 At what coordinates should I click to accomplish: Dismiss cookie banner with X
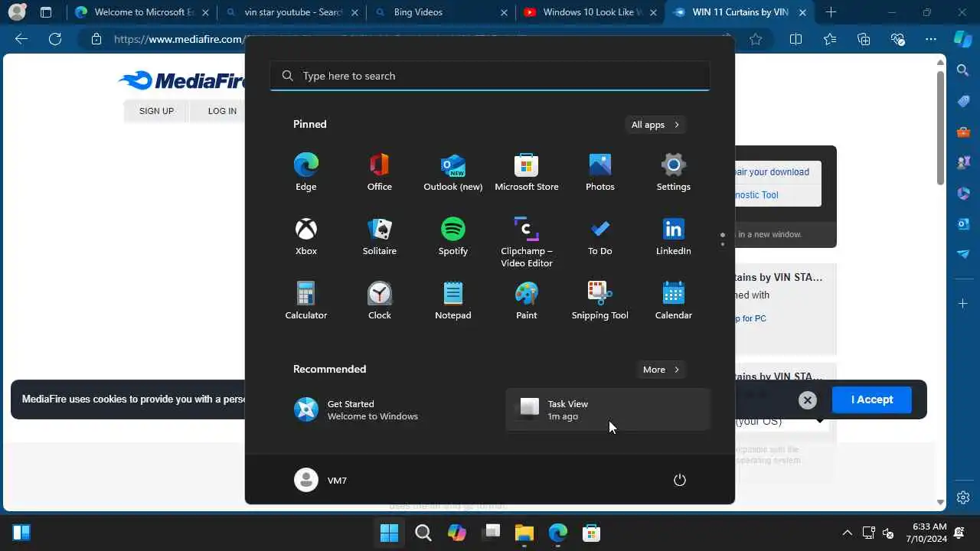pos(807,399)
